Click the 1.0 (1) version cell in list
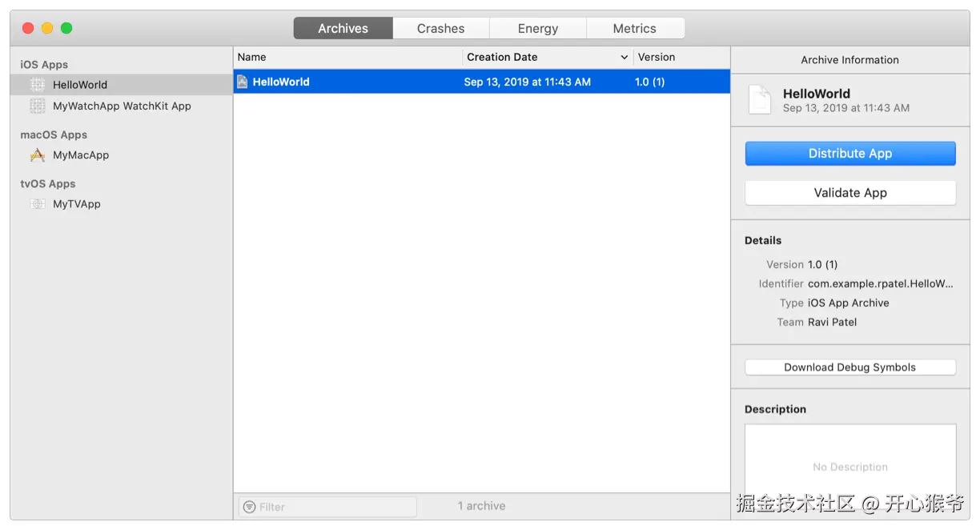Screen dimensions: 980x530 pyautogui.click(x=650, y=82)
